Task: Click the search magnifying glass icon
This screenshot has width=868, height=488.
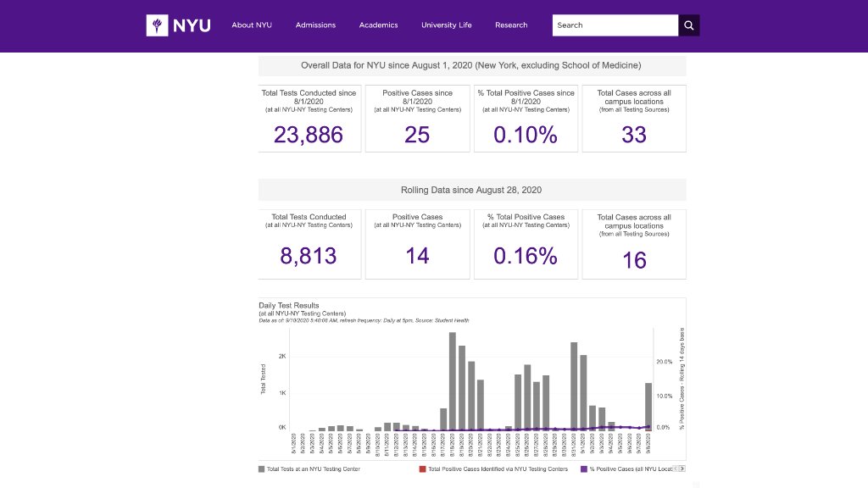Action: pos(688,25)
